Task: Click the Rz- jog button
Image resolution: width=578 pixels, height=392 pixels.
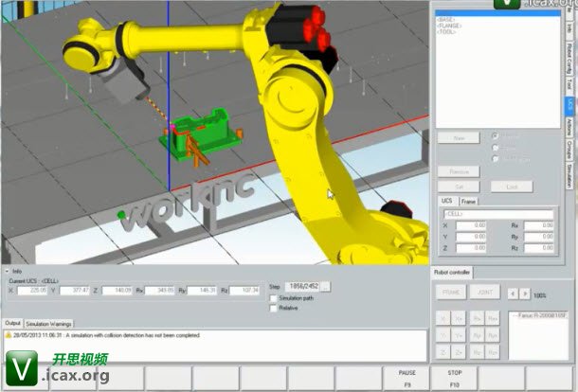Action: pos(477,352)
